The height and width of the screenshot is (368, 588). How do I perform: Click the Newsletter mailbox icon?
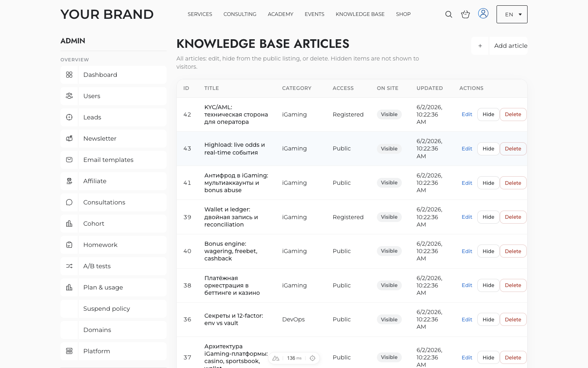tap(69, 139)
